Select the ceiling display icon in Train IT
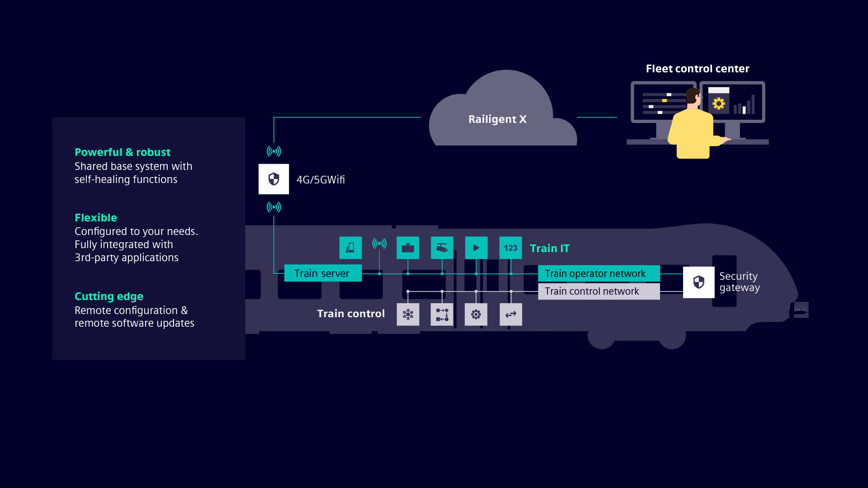The image size is (868, 488). click(408, 248)
